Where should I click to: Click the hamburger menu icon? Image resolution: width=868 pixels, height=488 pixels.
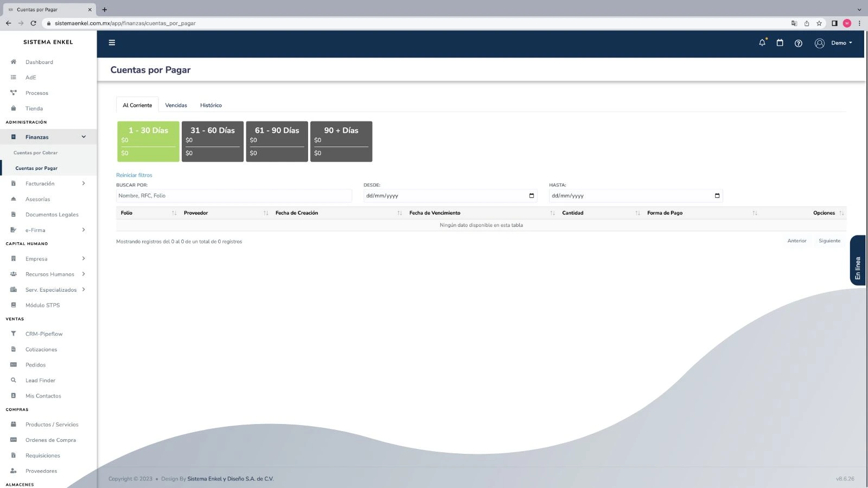(x=112, y=42)
